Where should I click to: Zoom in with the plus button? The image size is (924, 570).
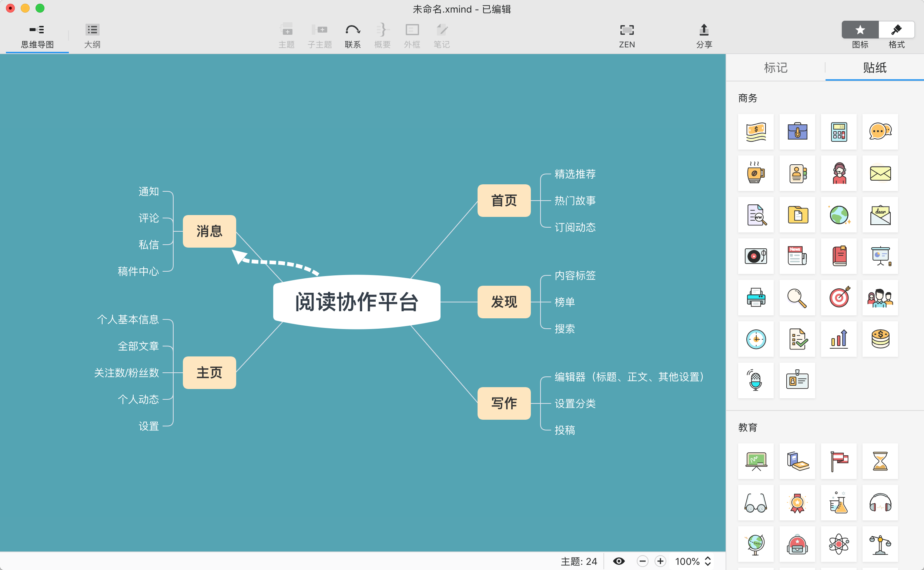click(660, 561)
